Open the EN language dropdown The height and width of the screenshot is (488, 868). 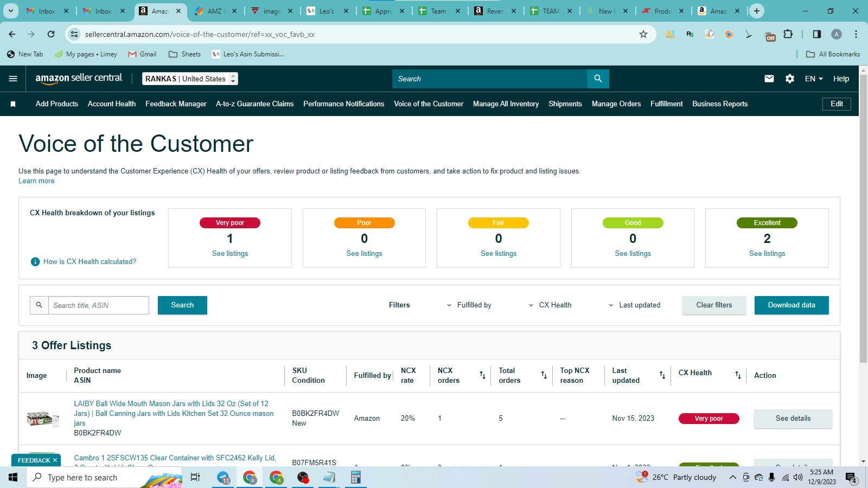(814, 79)
